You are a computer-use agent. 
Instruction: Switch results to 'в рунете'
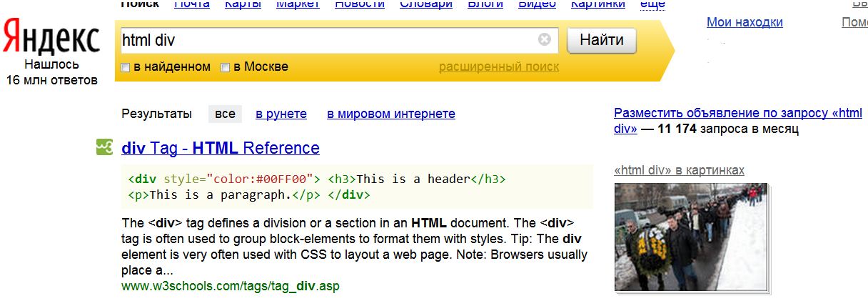281,114
